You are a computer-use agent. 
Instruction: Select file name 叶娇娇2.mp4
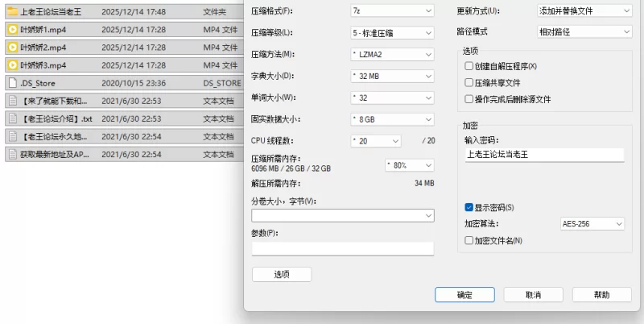pyautogui.click(x=43, y=48)
